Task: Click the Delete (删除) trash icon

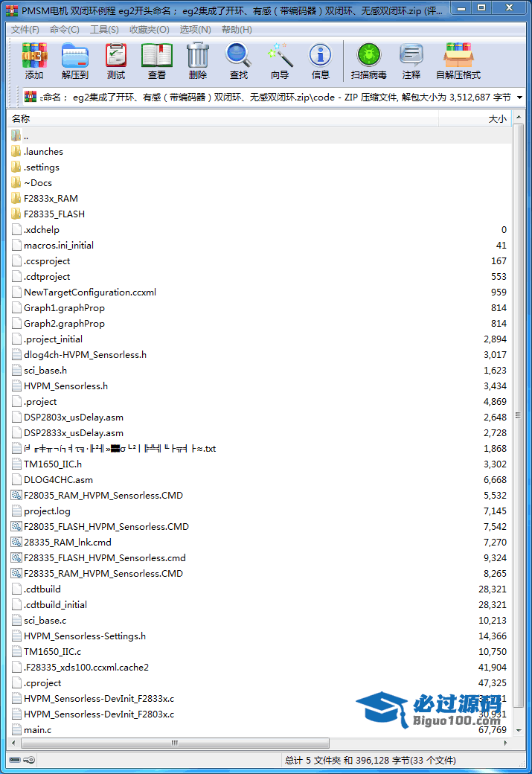Action: pos(198,55)
